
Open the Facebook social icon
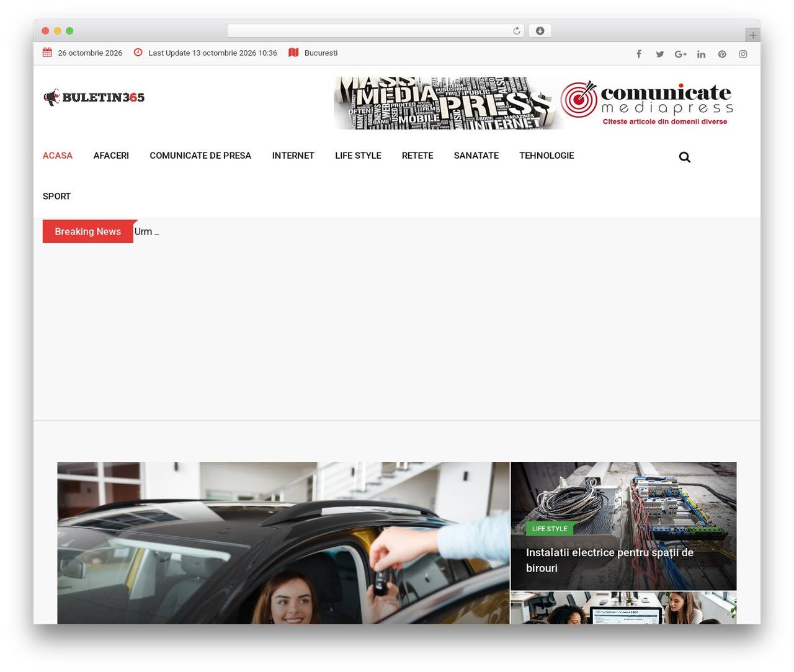638,54
